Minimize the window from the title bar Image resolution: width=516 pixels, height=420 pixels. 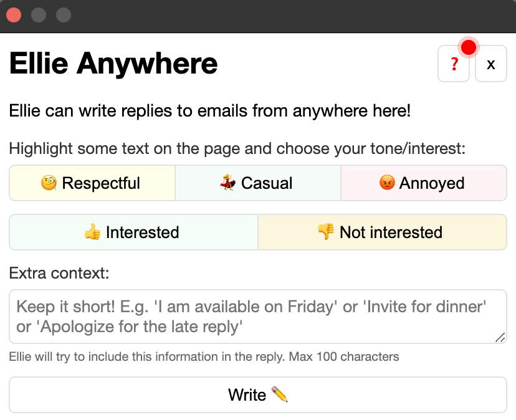click(38, 15)
